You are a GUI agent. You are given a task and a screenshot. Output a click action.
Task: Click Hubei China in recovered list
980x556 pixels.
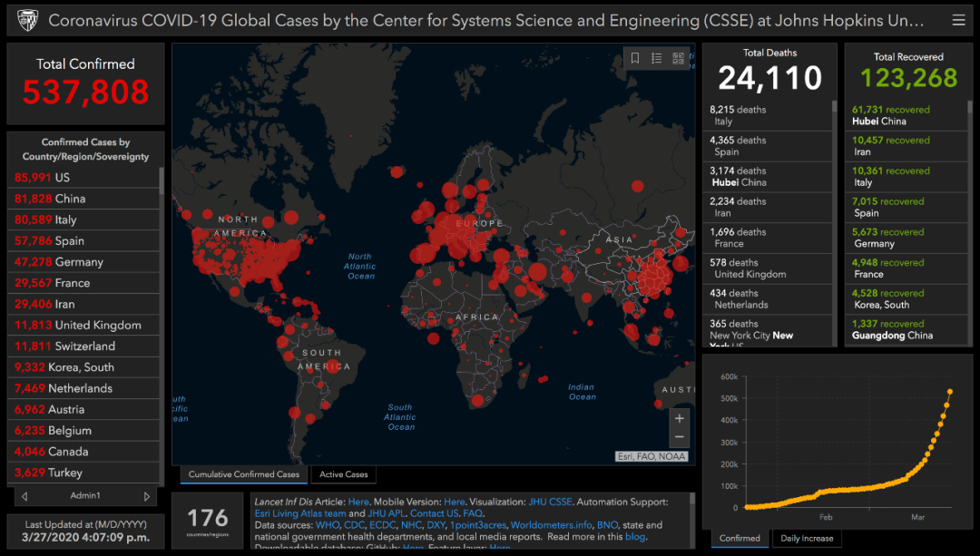[x=878, y=115]
